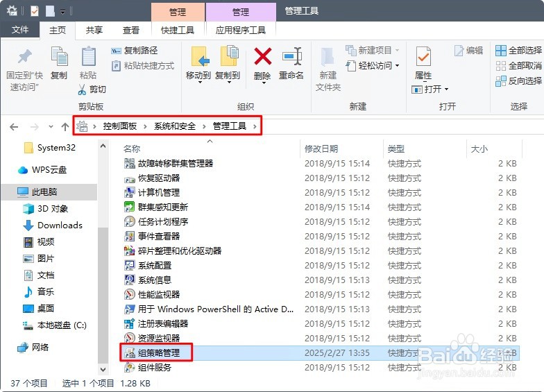Open the Quick Access Toolbar customize dropdown
544x392 pixels.
(62, 12)
